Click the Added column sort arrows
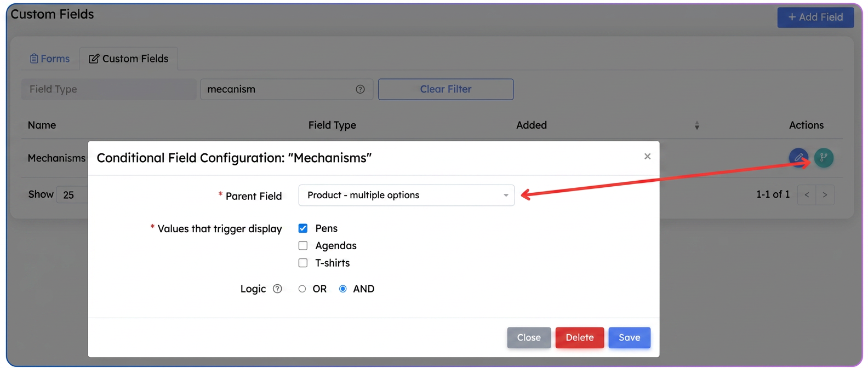The width and height of the screenshot is (868, 368). click(x=696, y=125)
